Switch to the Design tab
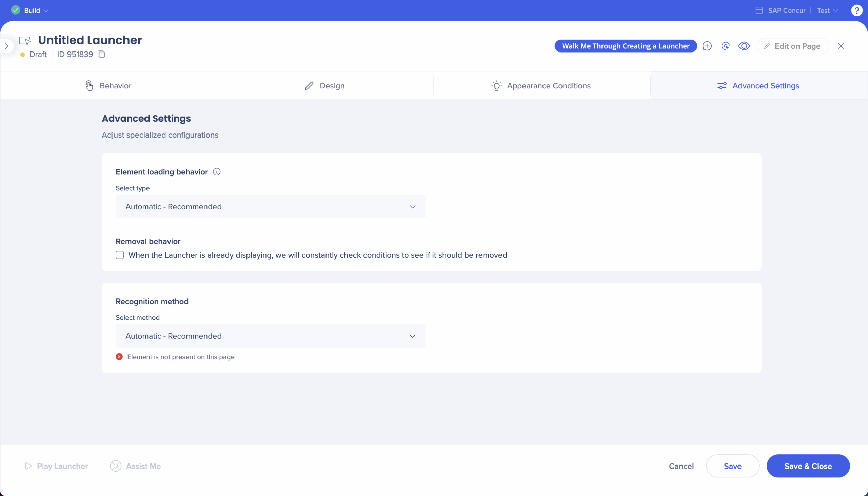 pos(324,85)
